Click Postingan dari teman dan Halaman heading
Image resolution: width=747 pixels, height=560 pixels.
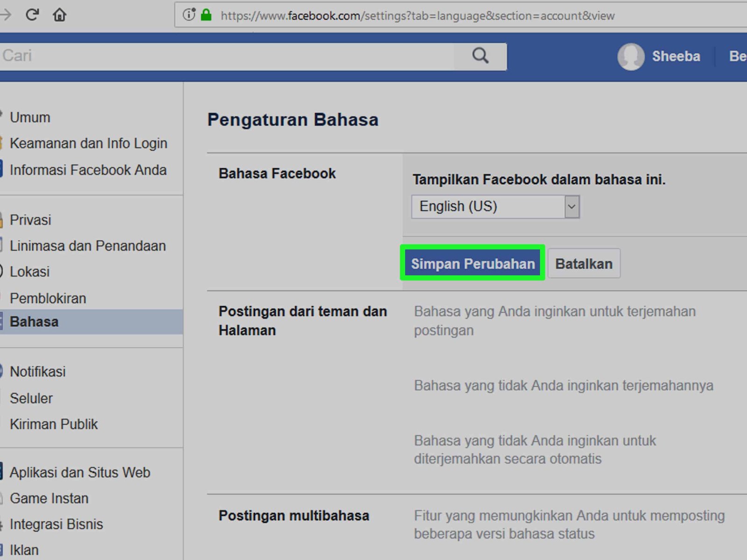pyautogui.click(x=303, y=321)
